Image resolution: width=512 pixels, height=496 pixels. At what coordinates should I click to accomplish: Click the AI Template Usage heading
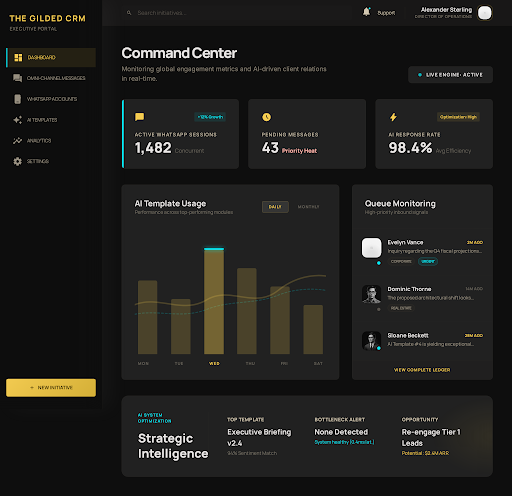(170, 204)
